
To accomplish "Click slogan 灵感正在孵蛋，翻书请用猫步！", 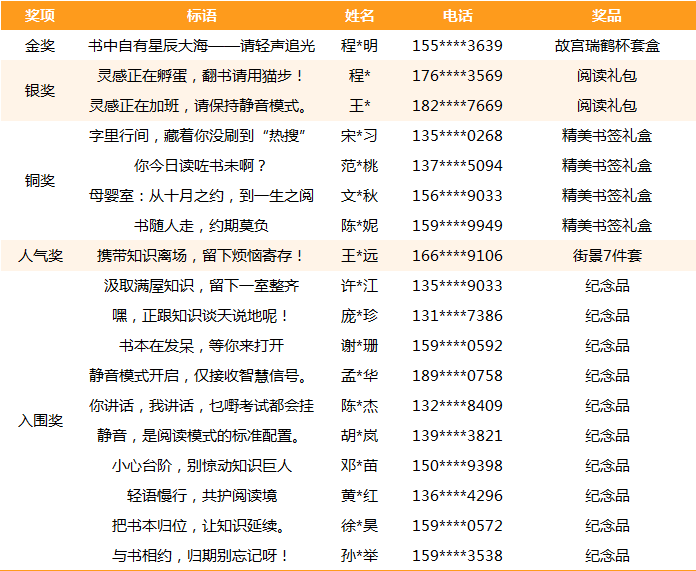I will point(202,75).
